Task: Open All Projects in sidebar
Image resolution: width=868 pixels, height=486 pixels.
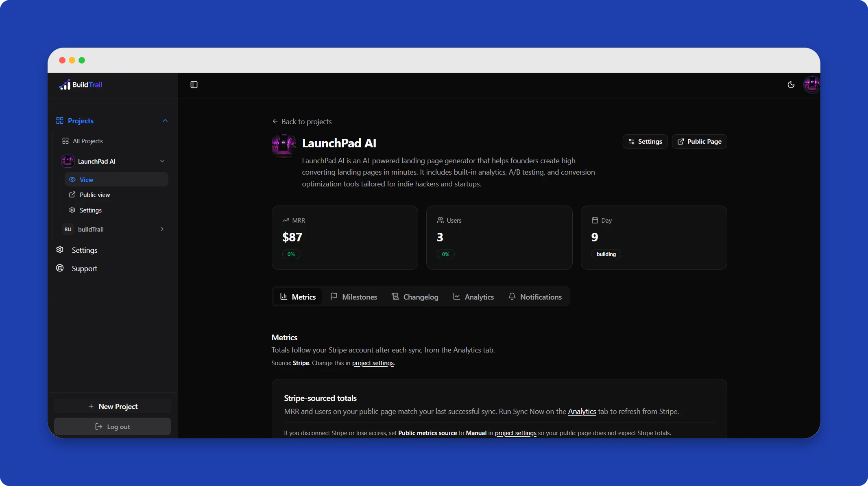Action: tap(83, 141)
